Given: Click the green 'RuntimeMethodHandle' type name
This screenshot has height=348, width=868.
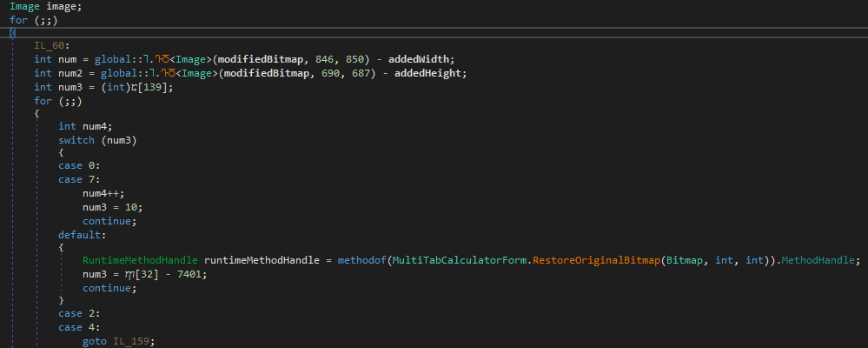Looking at the screenshot, I should point(140,260).
